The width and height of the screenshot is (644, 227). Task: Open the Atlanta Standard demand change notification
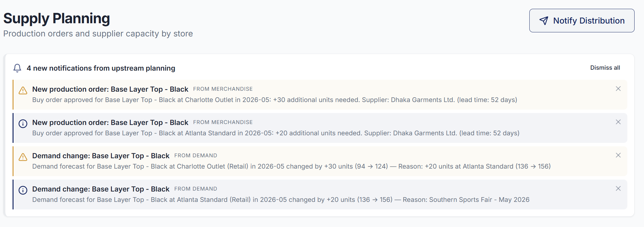[x=101, y=189]
